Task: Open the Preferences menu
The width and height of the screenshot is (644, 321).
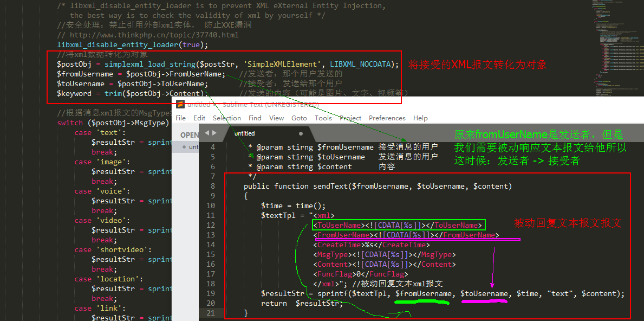Action: (x=387, y=118)
